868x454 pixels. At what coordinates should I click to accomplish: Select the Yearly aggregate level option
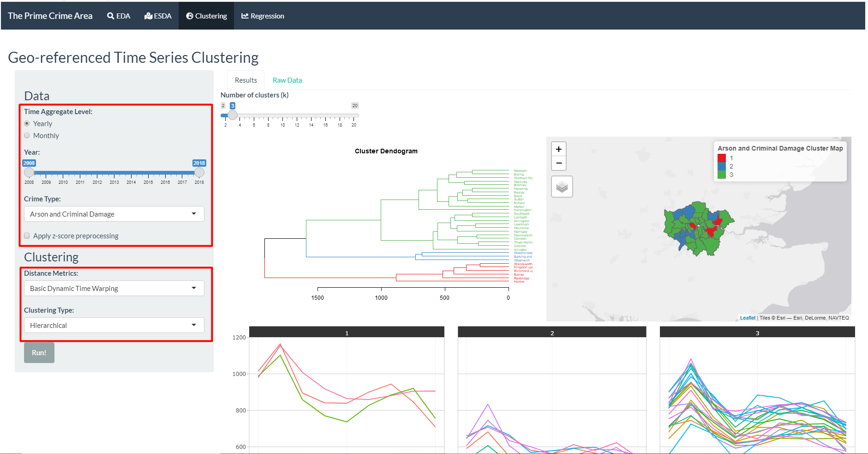(27, 123)
